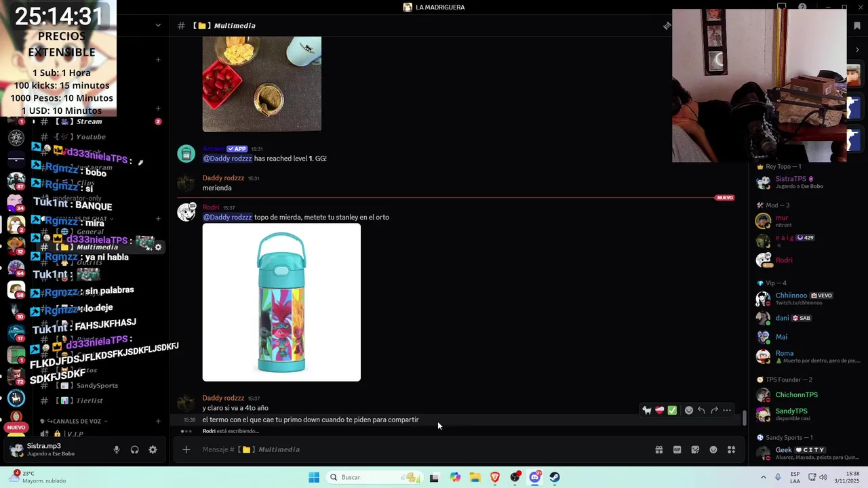Click Sistra.mp3 user panel name
868x488 pixels.
[x=44, y=446]
